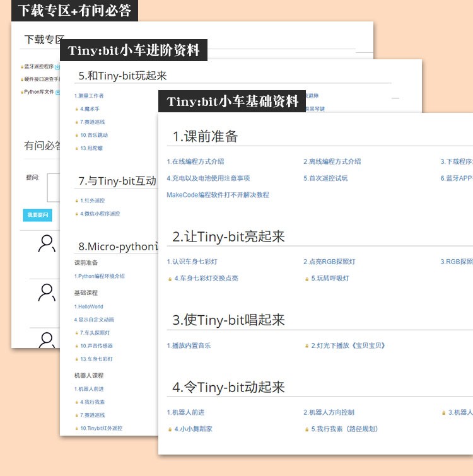Open 1.机器人前进 under 机器人课程

pyautogui.click(x=89, y=389)
